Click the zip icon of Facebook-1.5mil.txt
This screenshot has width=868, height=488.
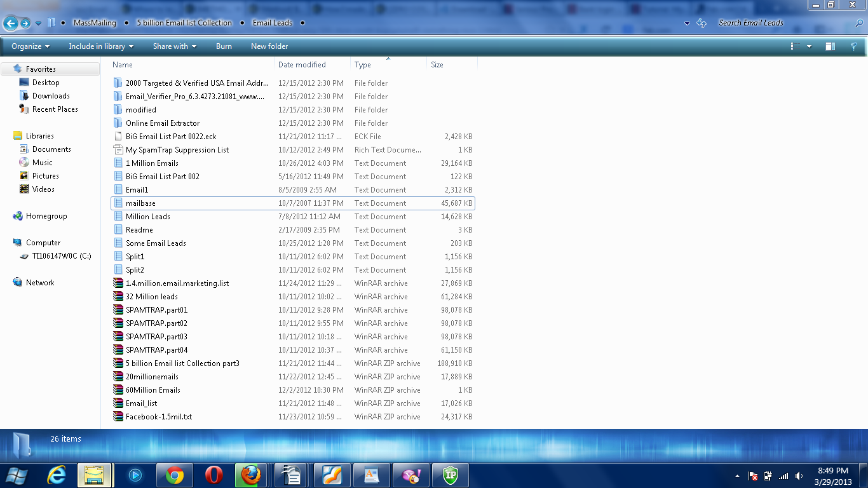click(x=118, y=417)
